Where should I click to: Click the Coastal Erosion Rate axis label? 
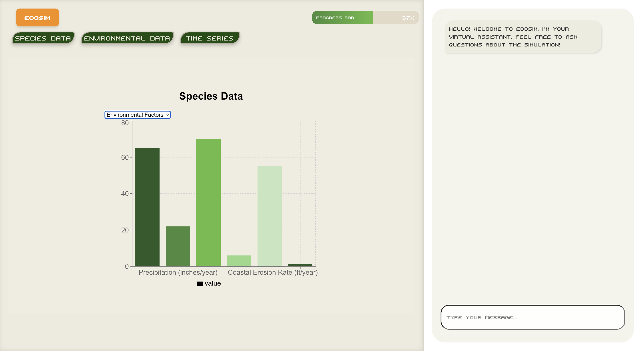(x=273, y=272)
